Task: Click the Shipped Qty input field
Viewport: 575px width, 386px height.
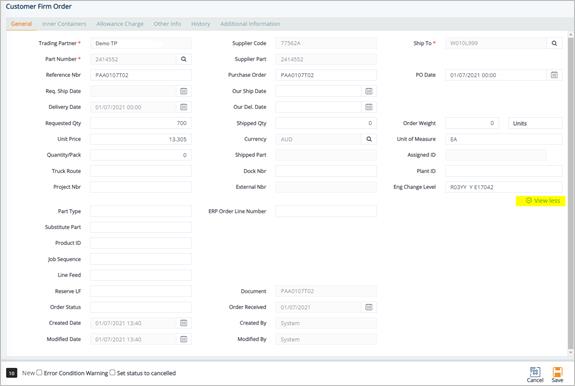Action: tap(326, 123)
